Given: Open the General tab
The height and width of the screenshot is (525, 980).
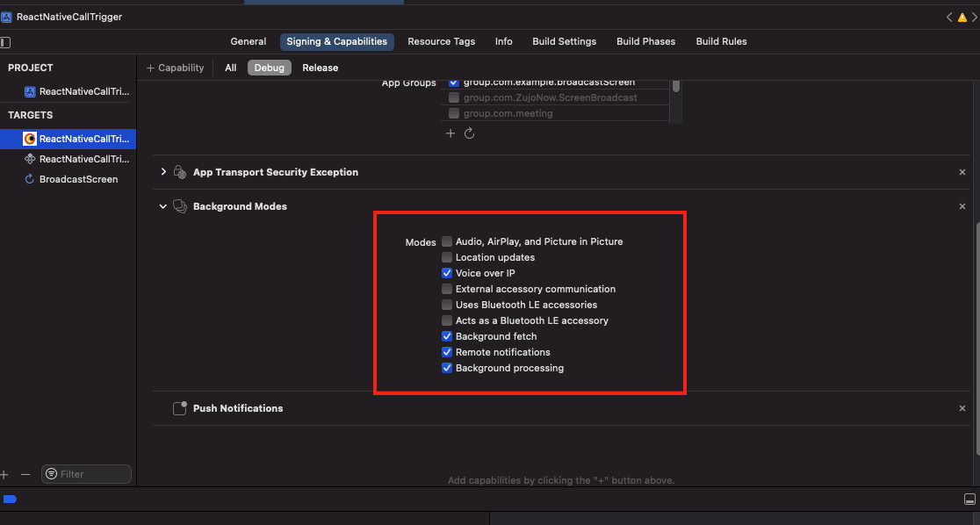Looking at the screenshot, I should [x=249, y=42].
